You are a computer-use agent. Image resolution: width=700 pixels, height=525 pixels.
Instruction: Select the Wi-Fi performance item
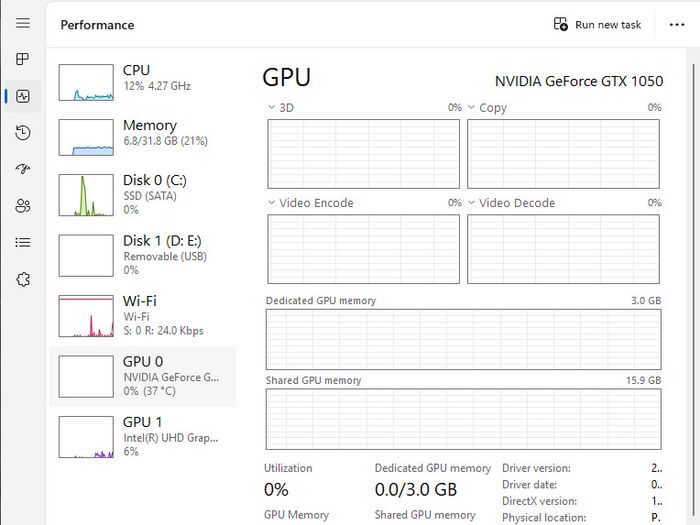(x=143, y=316)
